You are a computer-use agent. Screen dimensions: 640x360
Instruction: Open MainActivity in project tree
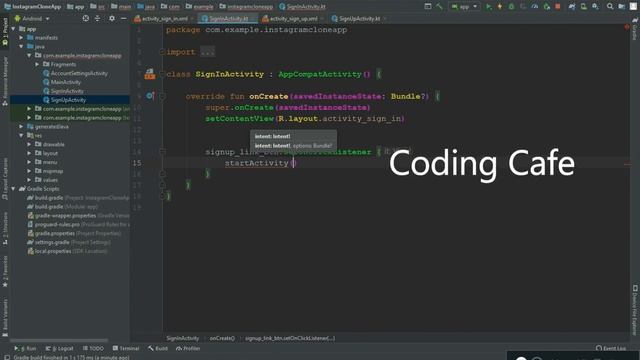(x=62, y=82)
